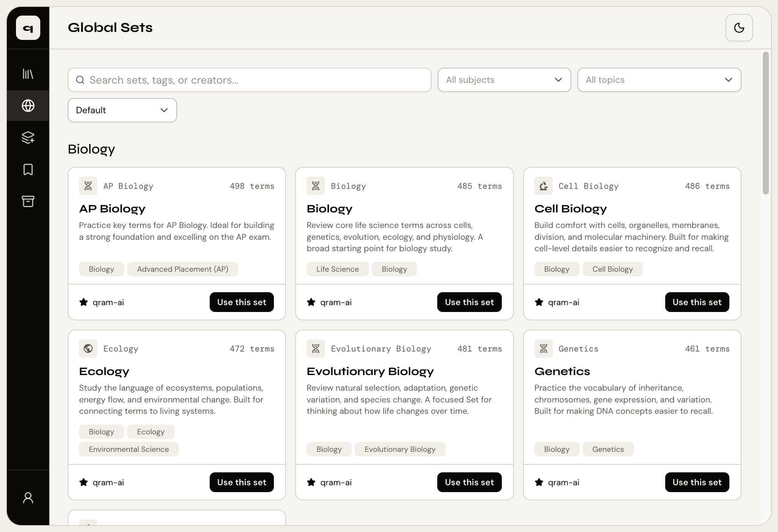Click the search magnifier icon
Screen dimensions: 778x532
pyautogui.click(x=80, y=80)
